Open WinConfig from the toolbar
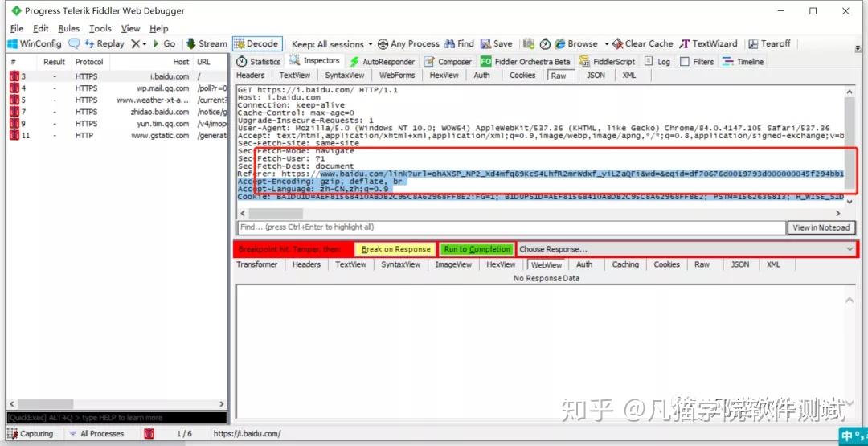The width and height of the screenshot is (868, 446). coord(34,43)
